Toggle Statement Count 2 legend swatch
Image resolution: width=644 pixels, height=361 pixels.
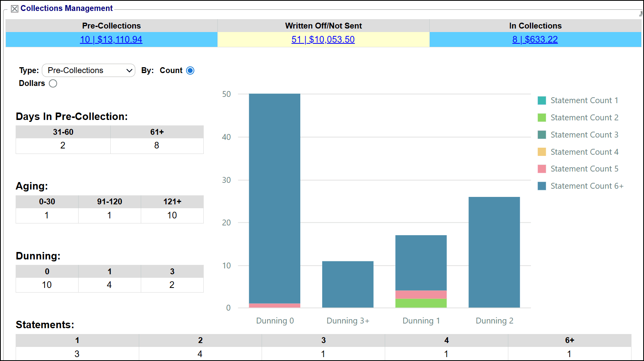tap(542, 118)
